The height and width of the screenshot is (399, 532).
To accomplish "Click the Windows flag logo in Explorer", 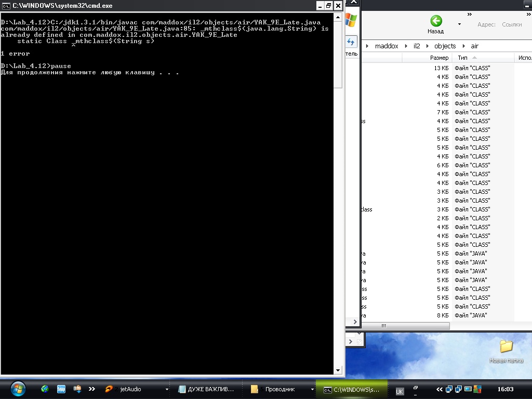I will pos(351,20).
